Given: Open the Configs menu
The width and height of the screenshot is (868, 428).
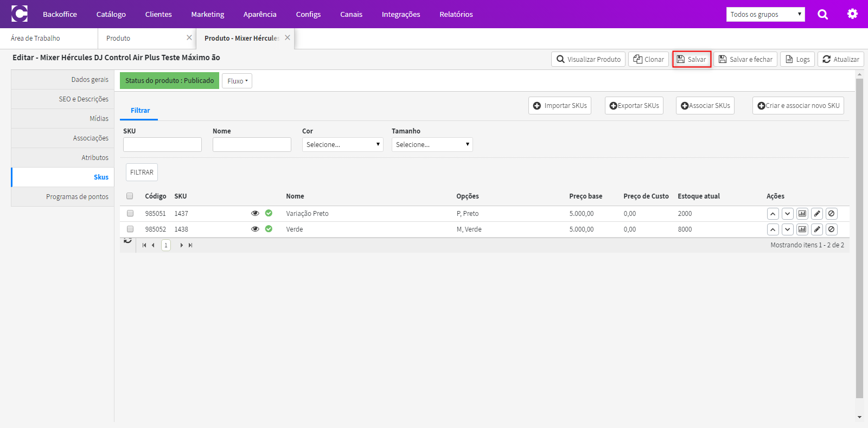Looking at the screenshot, I should click(x=308, y=14).
